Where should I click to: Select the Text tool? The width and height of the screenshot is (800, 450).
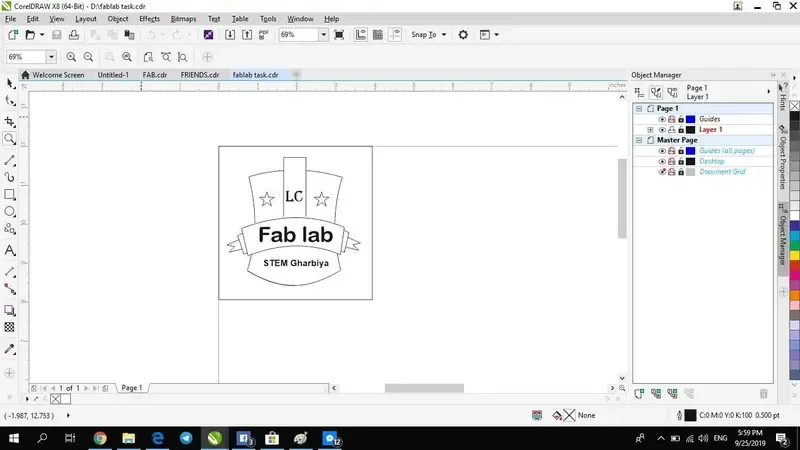[10, 250]
